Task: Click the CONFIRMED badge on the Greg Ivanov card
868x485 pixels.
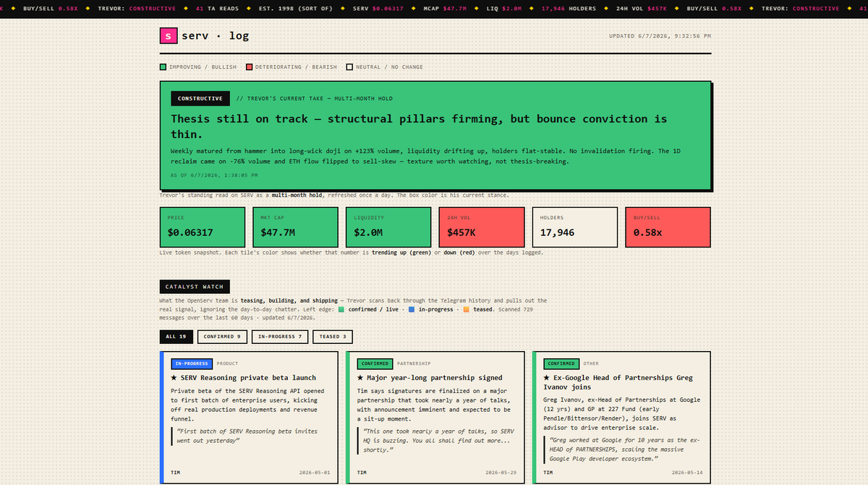Action: (561, 363)
